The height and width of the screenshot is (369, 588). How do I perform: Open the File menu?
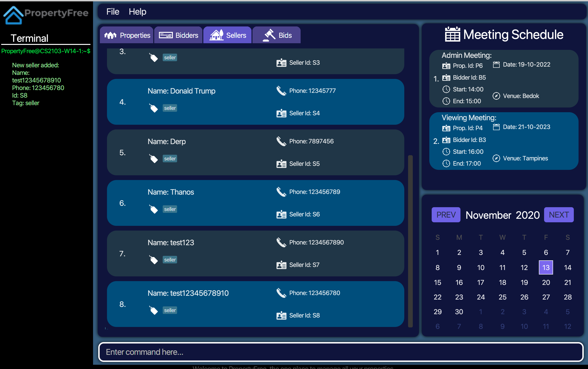click(113, 12)
